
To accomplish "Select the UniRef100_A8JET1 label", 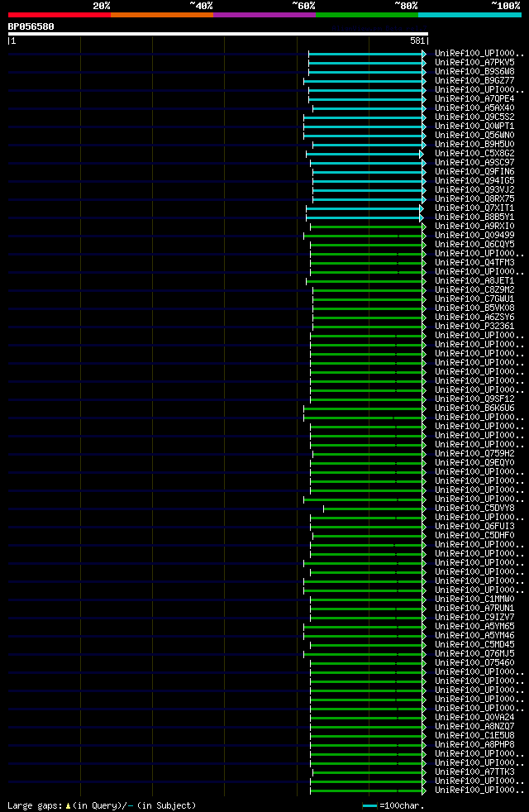I will [474, 281].
